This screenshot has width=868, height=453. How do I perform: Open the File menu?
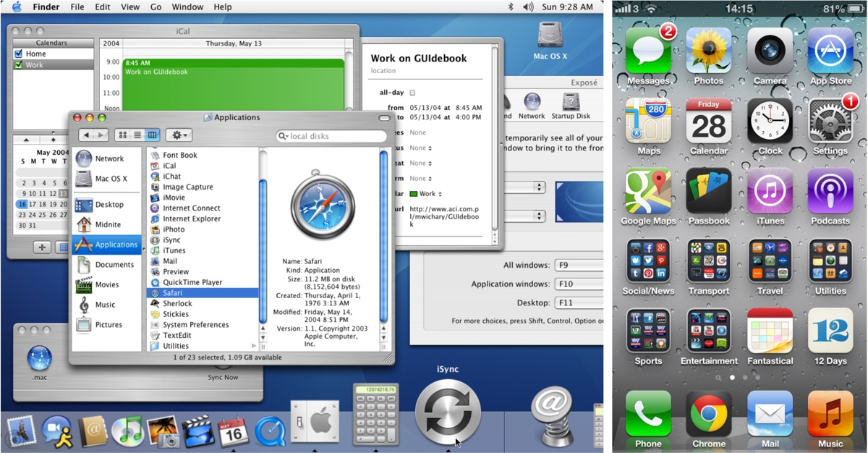pyautogui.click(x=77, y=7)
